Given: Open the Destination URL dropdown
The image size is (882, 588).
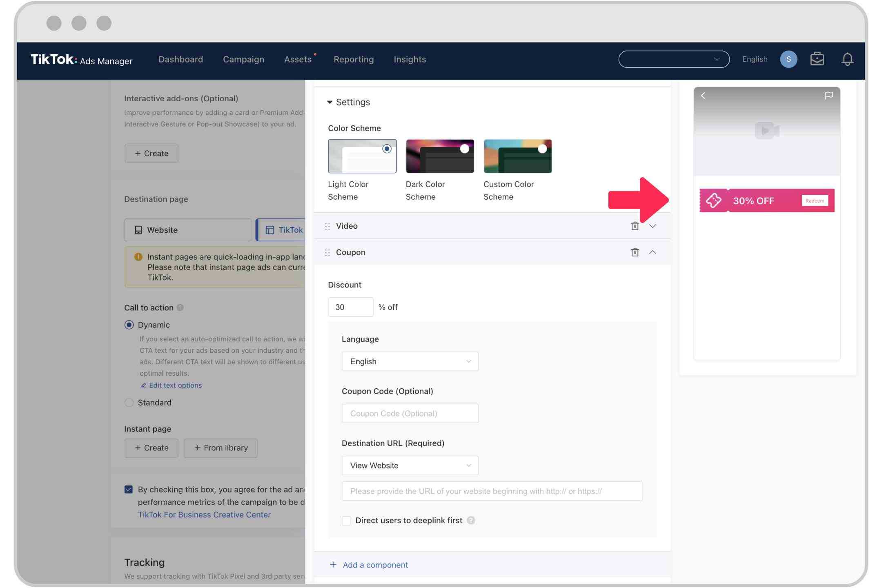Looking at the screenshot, I should point(410,465).
